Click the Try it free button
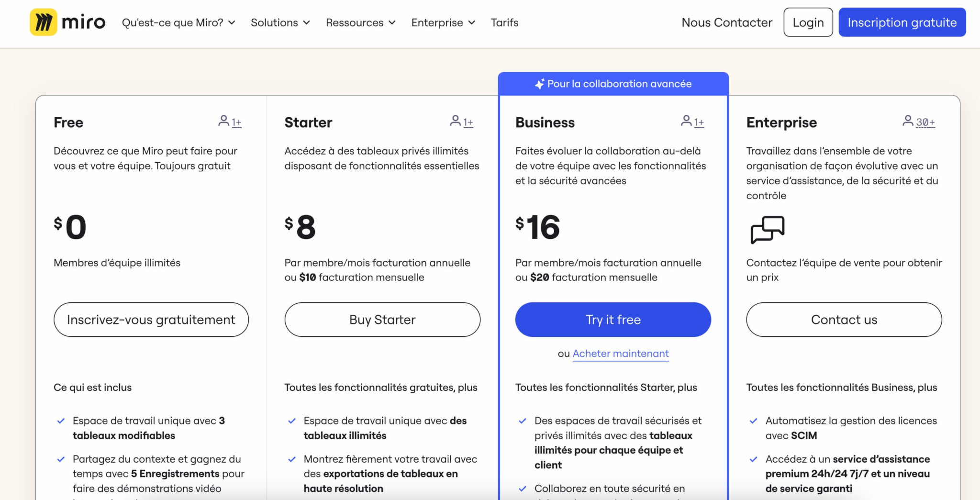This screenshot has width=980, height=500. [612, 319]
